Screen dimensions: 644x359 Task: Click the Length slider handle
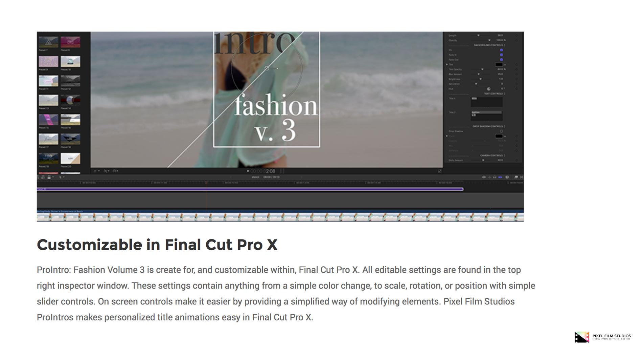[478, 35]
